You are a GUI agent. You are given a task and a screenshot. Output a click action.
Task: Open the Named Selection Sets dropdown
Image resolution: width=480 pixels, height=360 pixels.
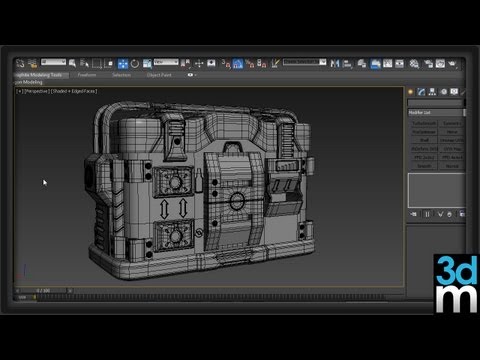(304, 62)
